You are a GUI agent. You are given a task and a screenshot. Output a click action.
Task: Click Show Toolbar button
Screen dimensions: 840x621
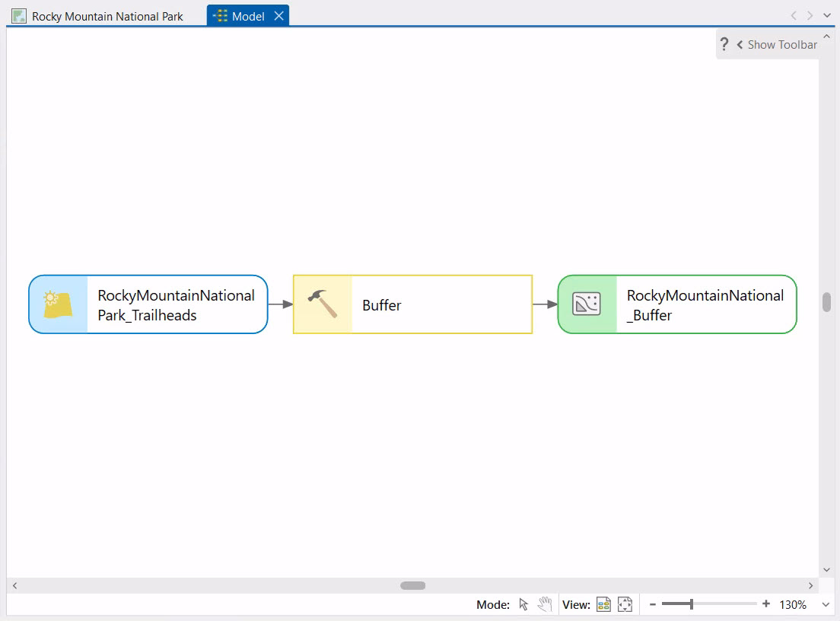(777, 44)
